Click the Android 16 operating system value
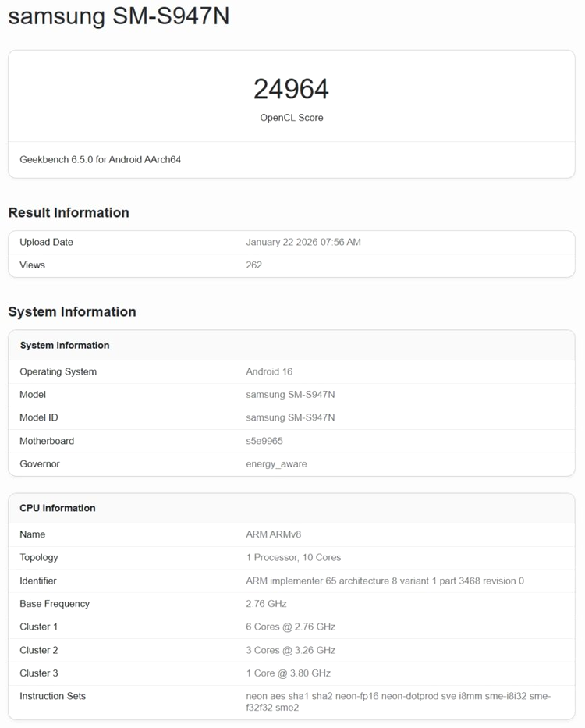585x728 pixels. (269, 372)
